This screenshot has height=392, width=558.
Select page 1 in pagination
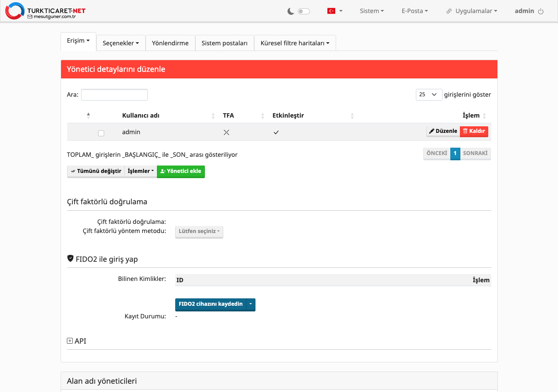[x=455, y=154]
